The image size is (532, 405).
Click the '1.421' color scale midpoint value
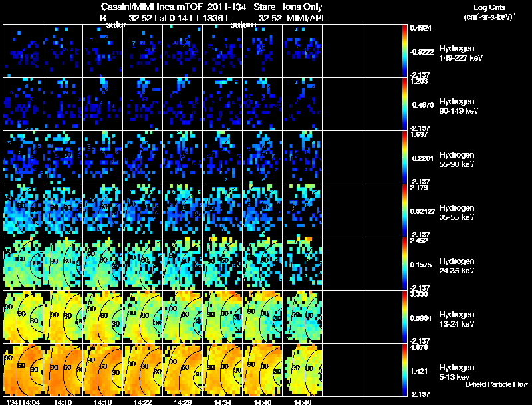click(419, 371)
